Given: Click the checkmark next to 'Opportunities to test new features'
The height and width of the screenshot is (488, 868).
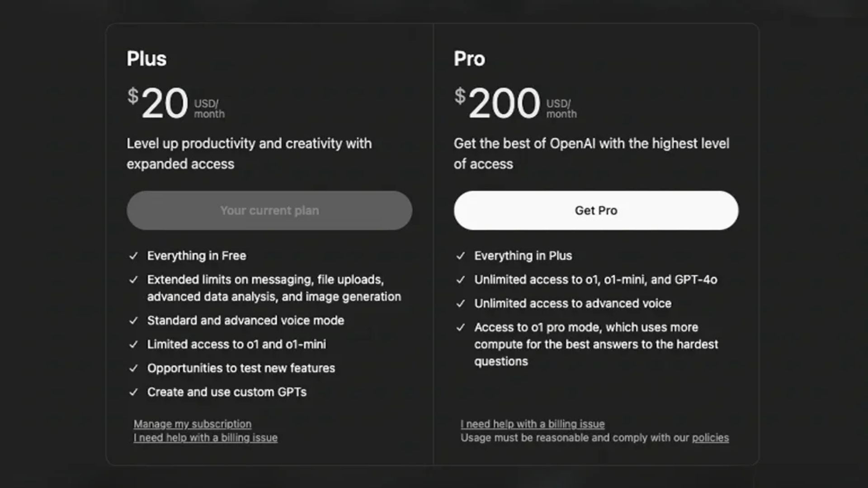Looking at the screenshot, I should (x=133, y=368).
